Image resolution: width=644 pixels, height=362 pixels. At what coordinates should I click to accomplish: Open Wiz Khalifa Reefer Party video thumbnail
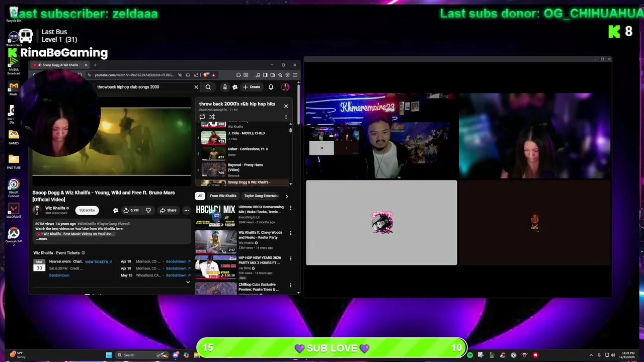coord(215,241)
